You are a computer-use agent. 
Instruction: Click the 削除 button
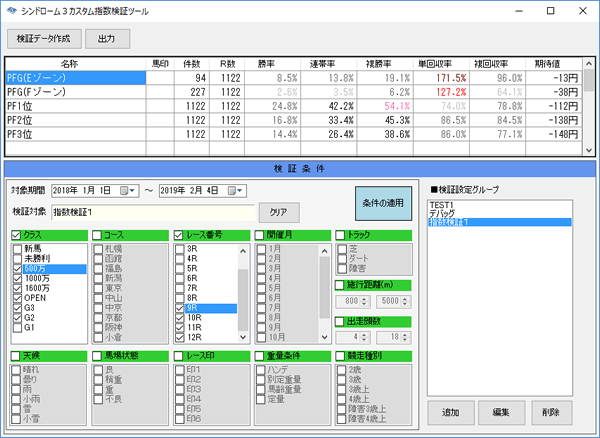pyautogui.click(x=552, y=412)
